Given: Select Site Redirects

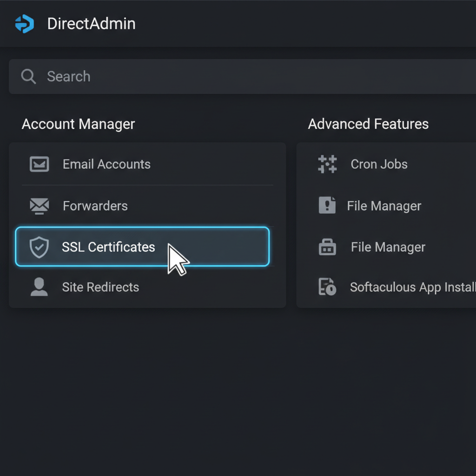Looking at the screenshot, I should click(x=100, y=287).
